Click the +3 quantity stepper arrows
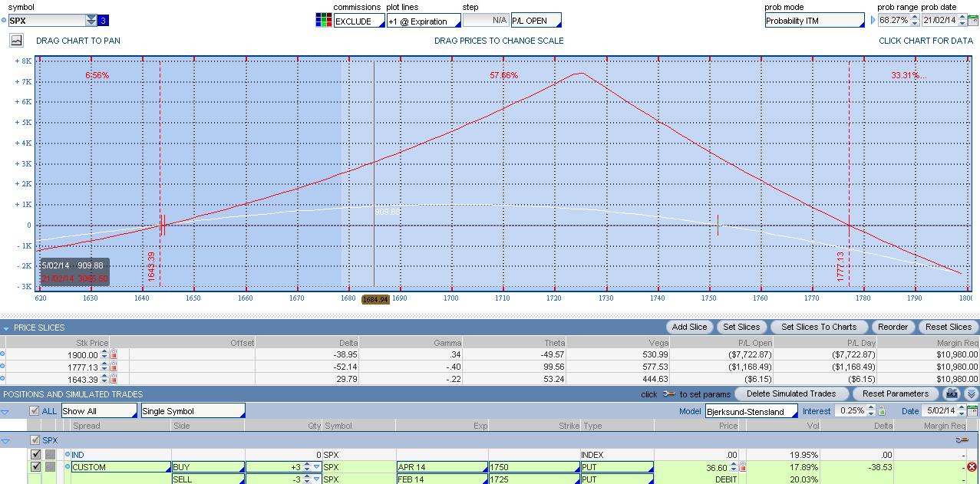The height and width of the screenshot is (484, 980). (x=306, y=467)
